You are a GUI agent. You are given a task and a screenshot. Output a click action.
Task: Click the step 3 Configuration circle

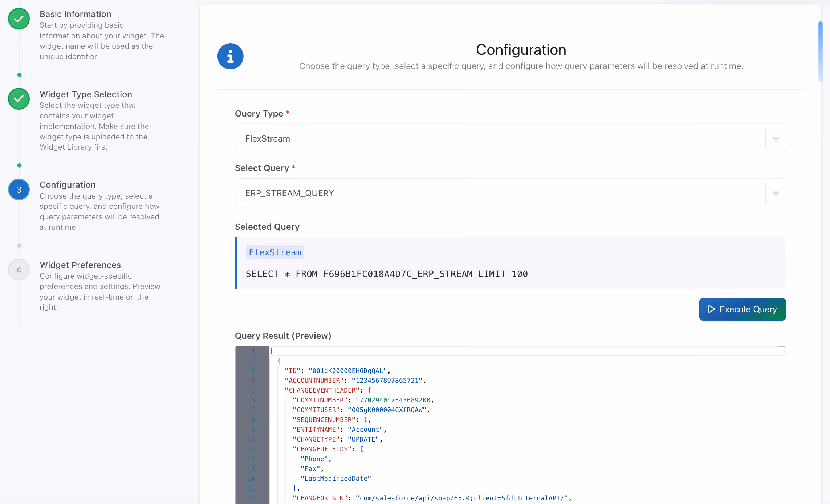pos(19,190)
